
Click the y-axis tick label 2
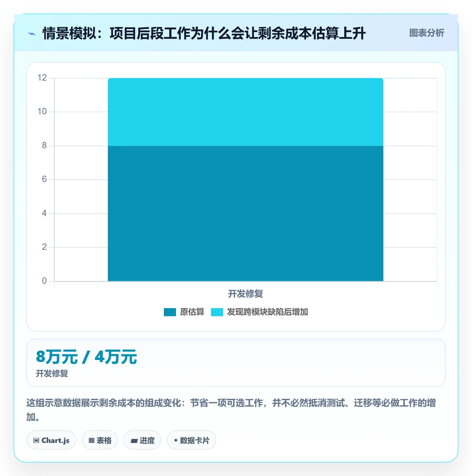(44, 247)
